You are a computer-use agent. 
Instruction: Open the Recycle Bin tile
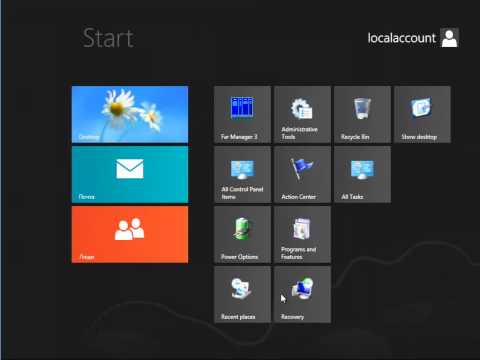[362, 114]
